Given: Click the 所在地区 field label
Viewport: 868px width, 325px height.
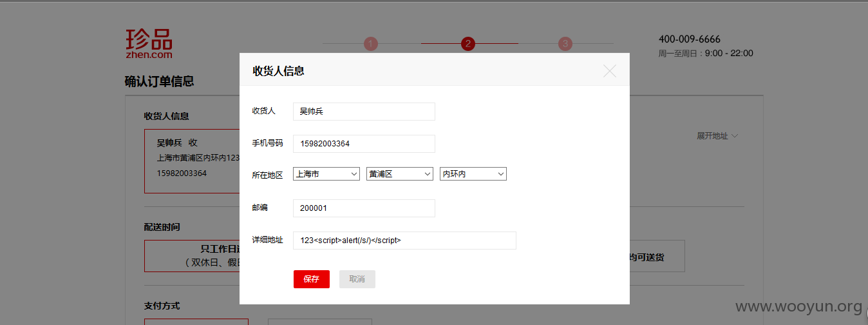Looking at the screenshot, I should [268, 175].
